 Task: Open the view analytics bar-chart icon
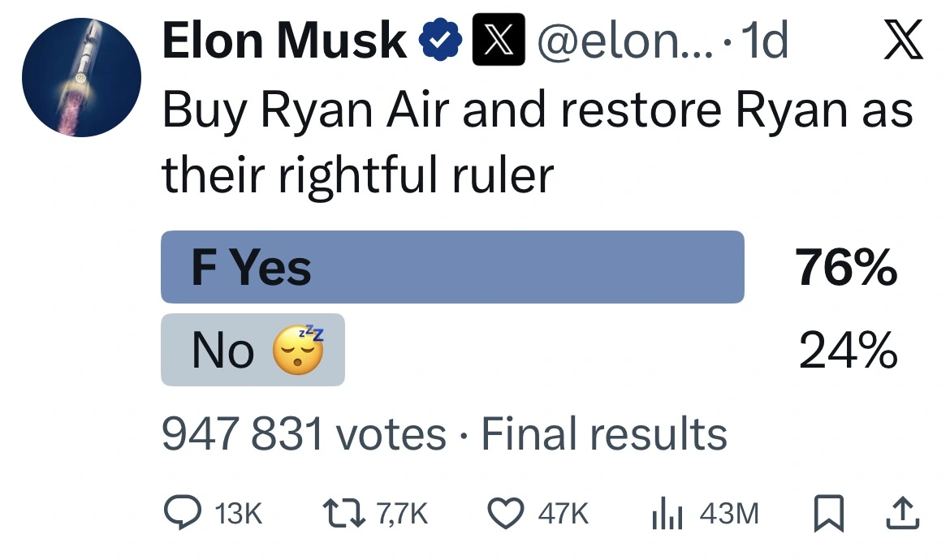(666, 512)
